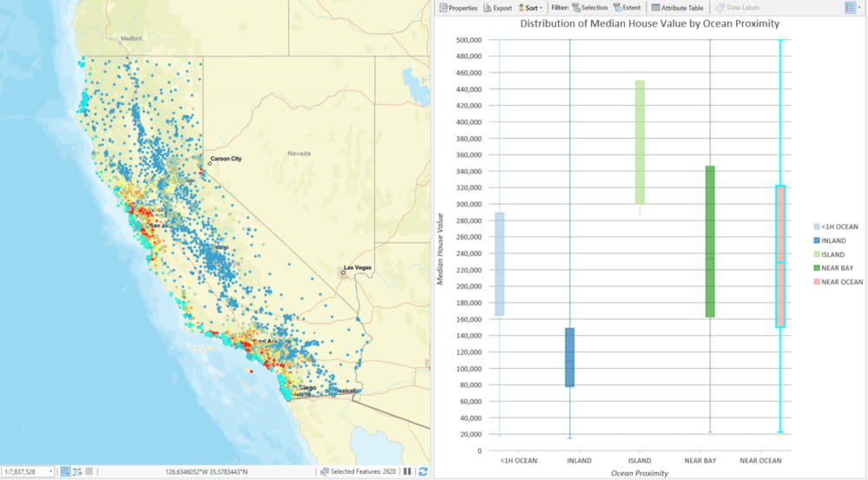Open chart Properties

click(x=457, y=8)
